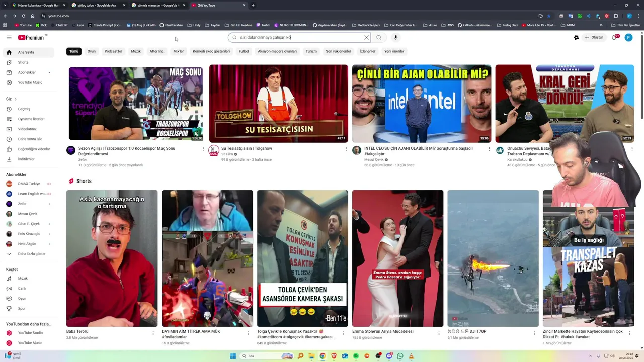Select the Komedi skeç gösterileri chip
644x362 pixels.
(211, 51)
